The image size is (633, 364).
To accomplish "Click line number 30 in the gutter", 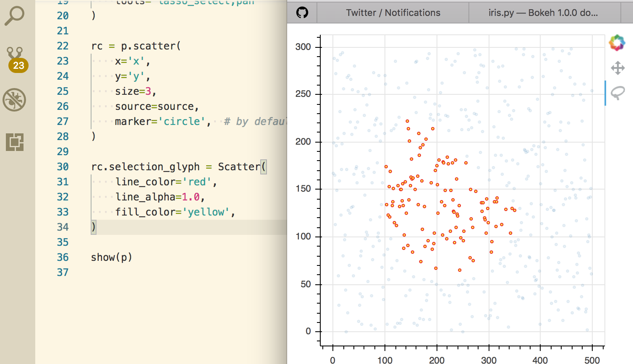I will 63,166.
